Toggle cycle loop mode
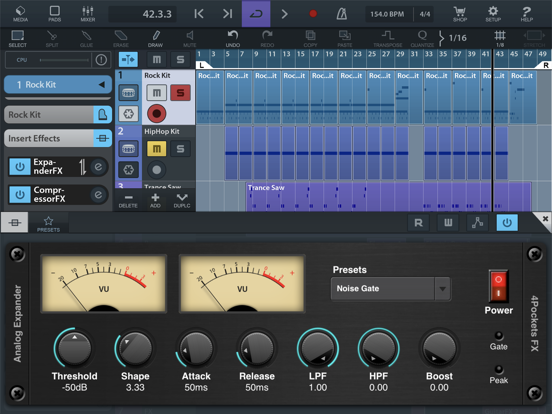This screenshot has height=414, width=552. 256,14
